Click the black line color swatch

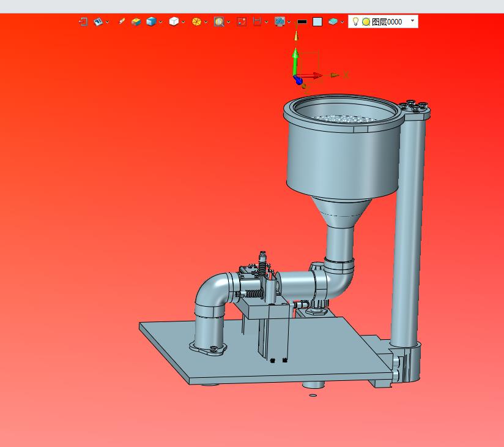[x=302, y=22]
